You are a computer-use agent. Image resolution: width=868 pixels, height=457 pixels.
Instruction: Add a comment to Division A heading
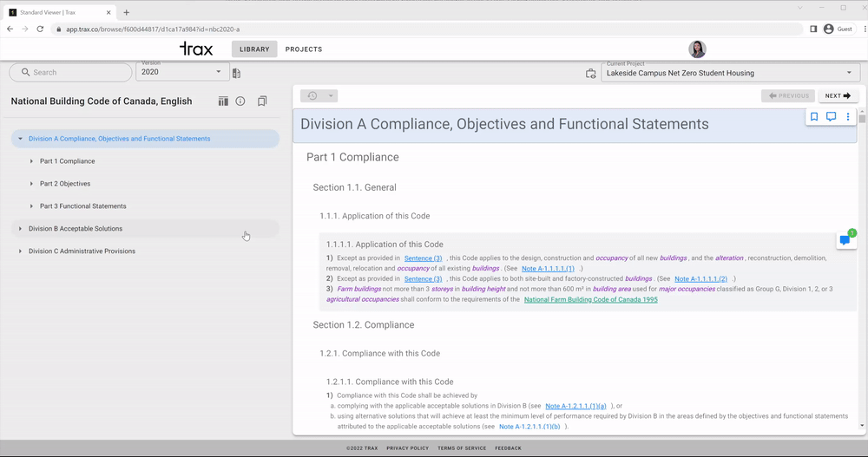pyautogui.click(x=831, y=117)
